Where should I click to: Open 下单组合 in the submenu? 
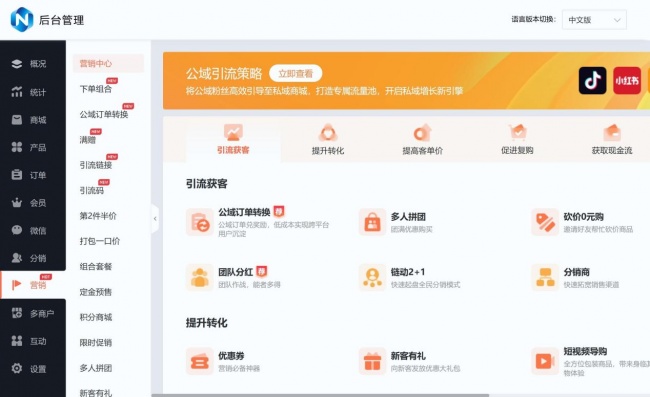point(96,89)
